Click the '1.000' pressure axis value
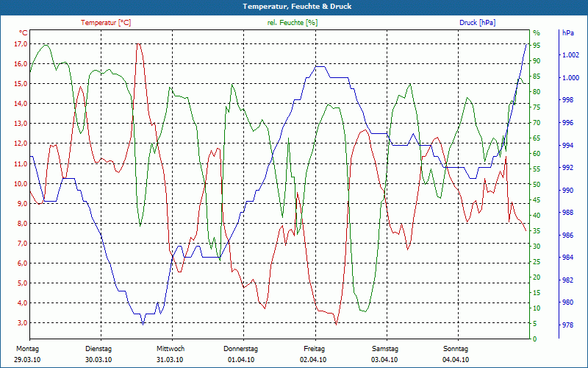The image size is (588, 368). pyautogui.click(x=571, y=78)
